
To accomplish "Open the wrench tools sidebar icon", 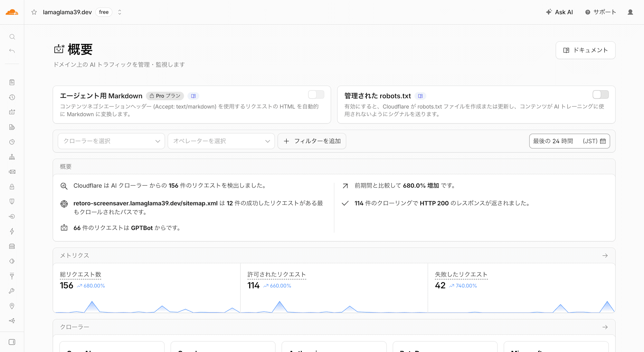I will tap(12, 291).
